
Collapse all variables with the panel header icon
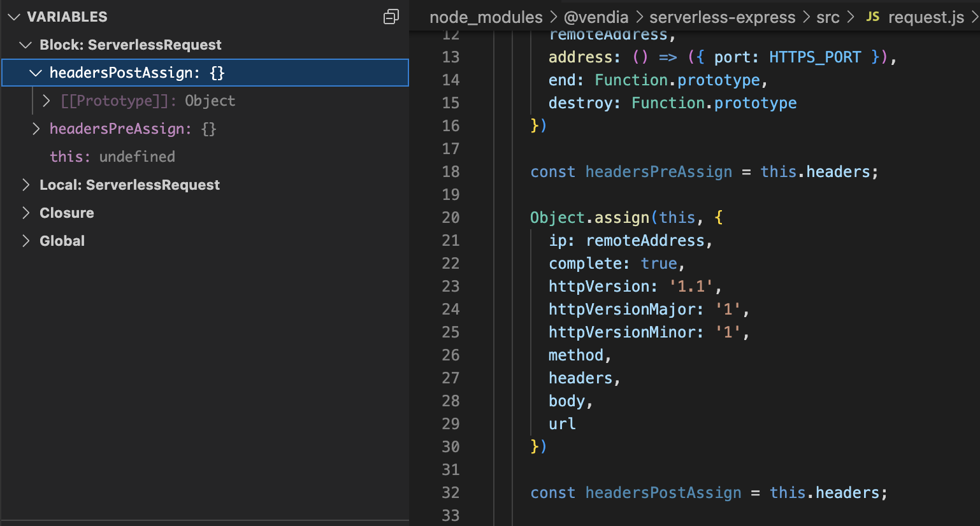pos(391,17)
